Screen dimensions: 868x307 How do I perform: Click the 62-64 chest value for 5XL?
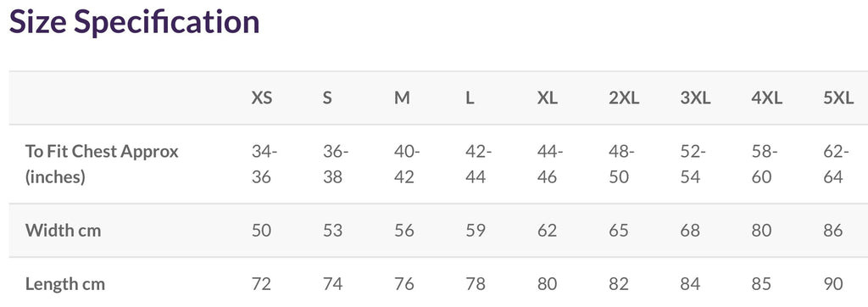836,164
